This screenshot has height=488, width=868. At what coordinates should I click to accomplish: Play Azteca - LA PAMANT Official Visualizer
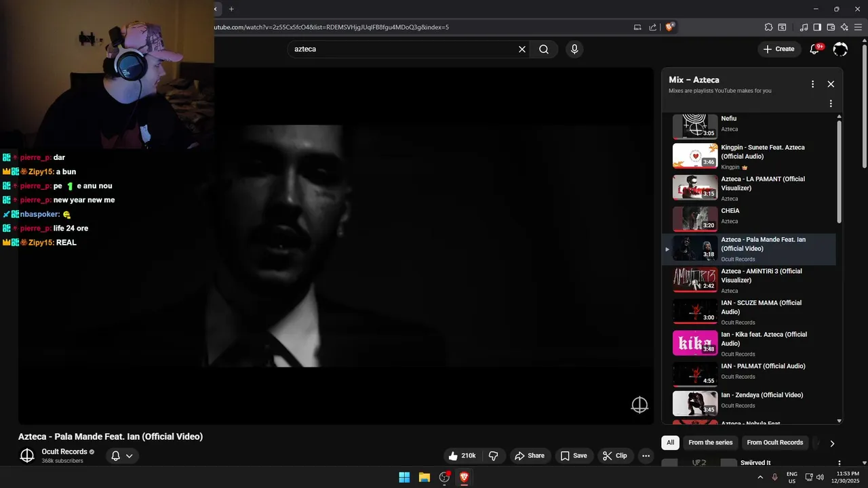click(x=749, y=188)
